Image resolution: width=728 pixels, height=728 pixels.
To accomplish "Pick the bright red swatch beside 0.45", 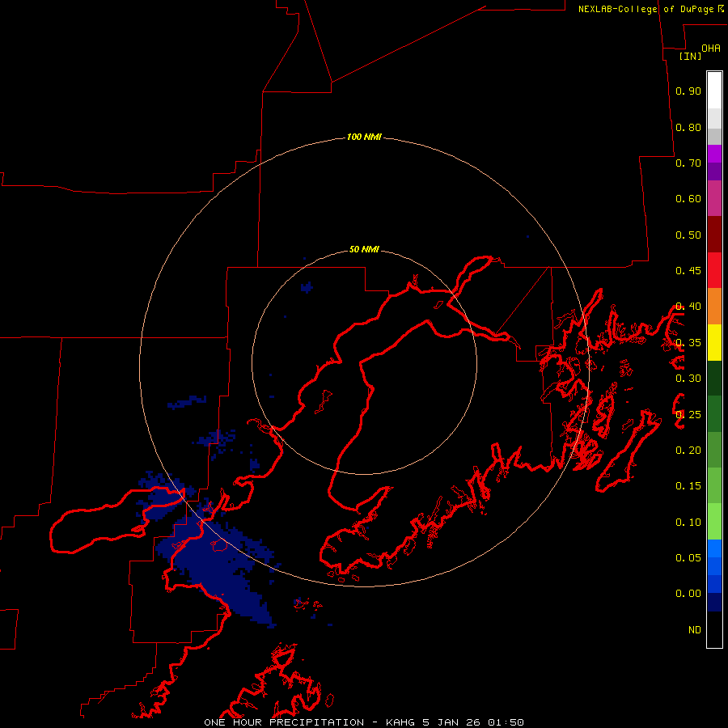I will [x=714, y=270].
